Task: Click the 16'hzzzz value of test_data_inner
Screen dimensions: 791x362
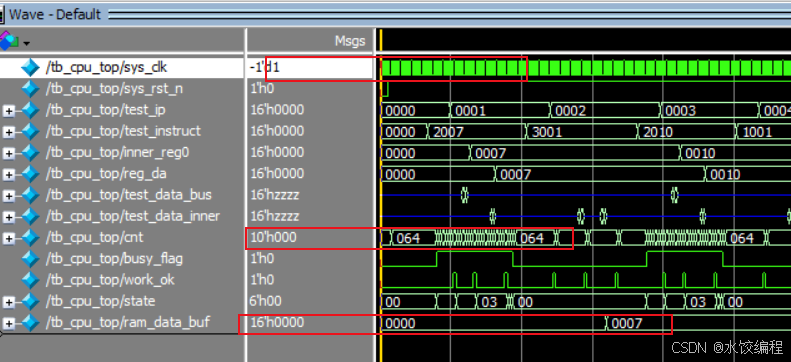Action: 274,216
